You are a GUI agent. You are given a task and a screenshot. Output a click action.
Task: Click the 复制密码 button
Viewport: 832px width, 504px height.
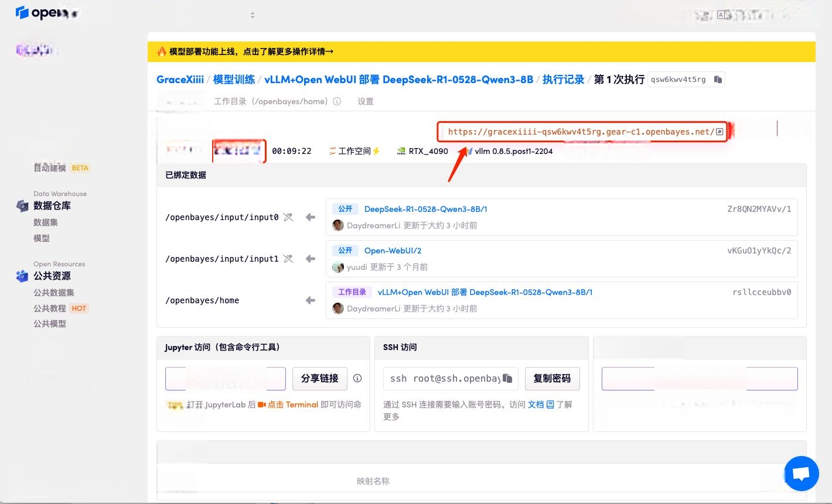click(x=552, y=378)
